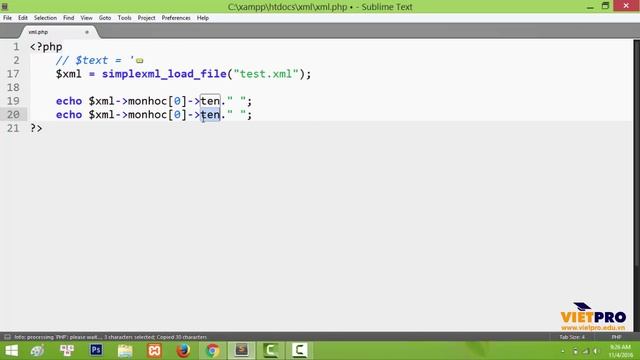Restore down the Sublime Text window
Screen dimensions: 640x360
click(x=605, y=6)
